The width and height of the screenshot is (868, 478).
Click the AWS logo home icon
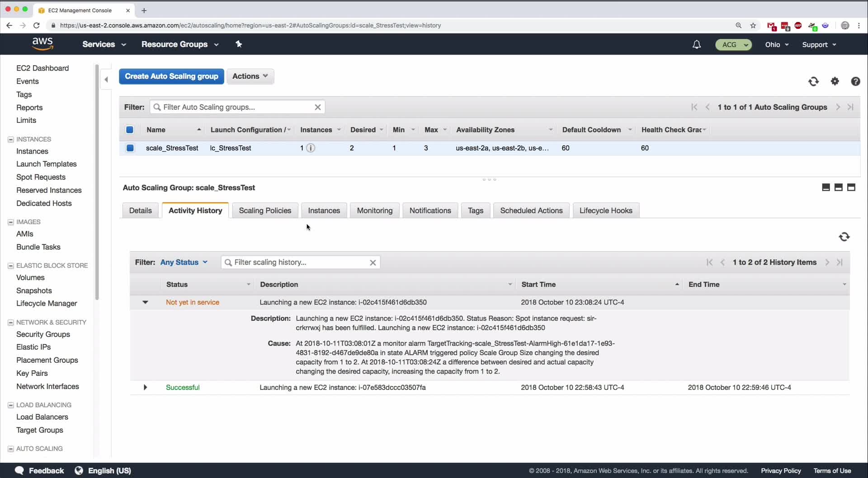tap(42, 44)
